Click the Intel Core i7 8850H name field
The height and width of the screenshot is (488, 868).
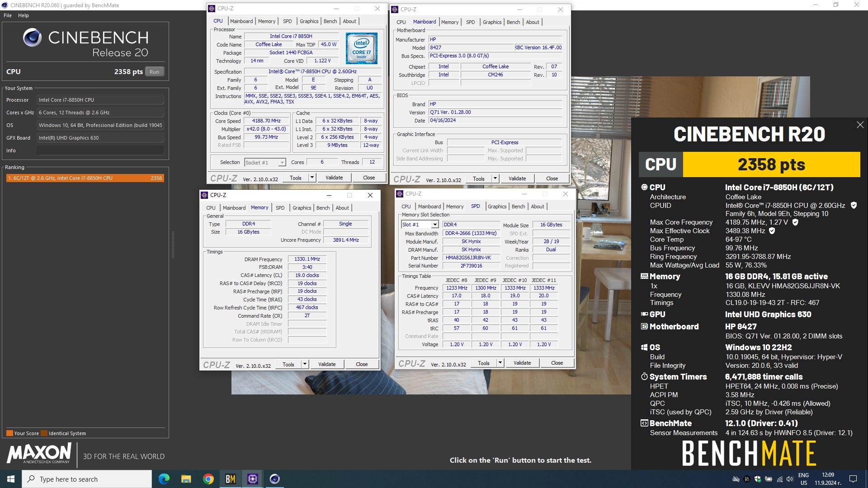pyautogui.click(x=291, y=36)
